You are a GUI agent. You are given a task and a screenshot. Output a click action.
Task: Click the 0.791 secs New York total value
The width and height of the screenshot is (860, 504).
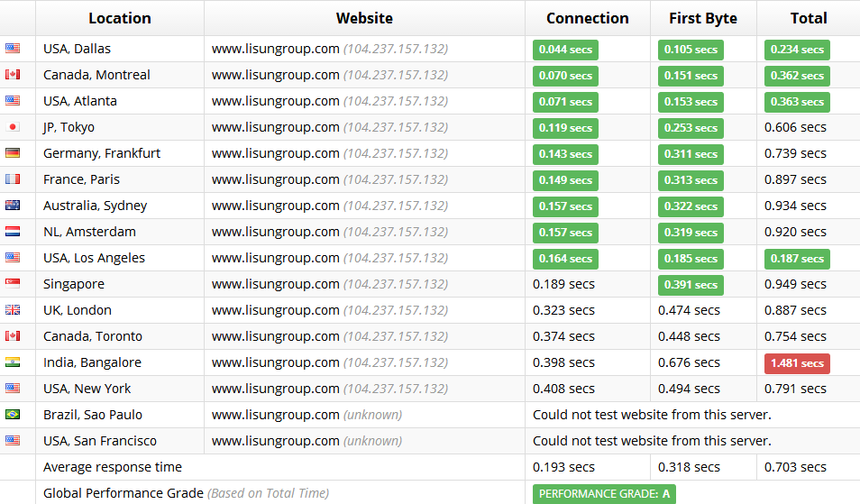point(795,389)
